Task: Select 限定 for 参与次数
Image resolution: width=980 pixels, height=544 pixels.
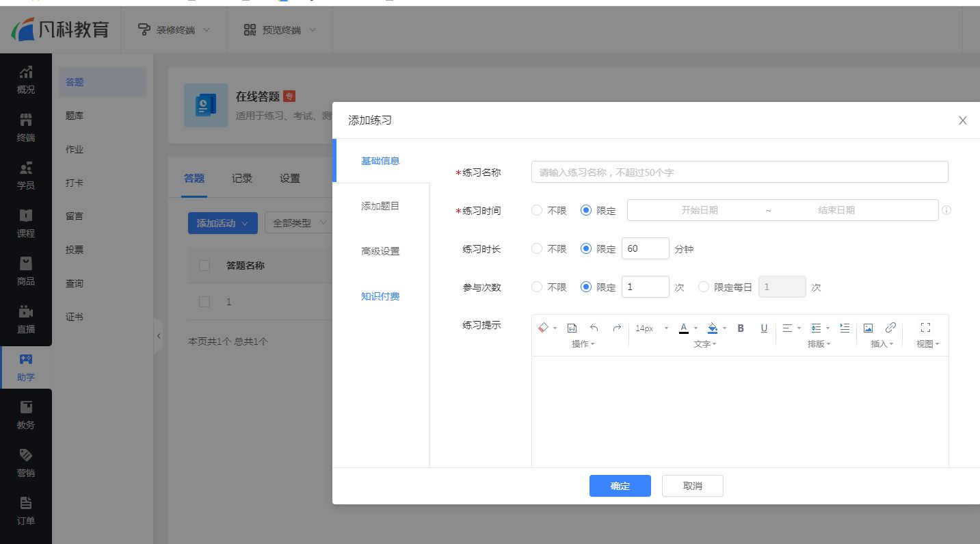Action: pos(585,287)
